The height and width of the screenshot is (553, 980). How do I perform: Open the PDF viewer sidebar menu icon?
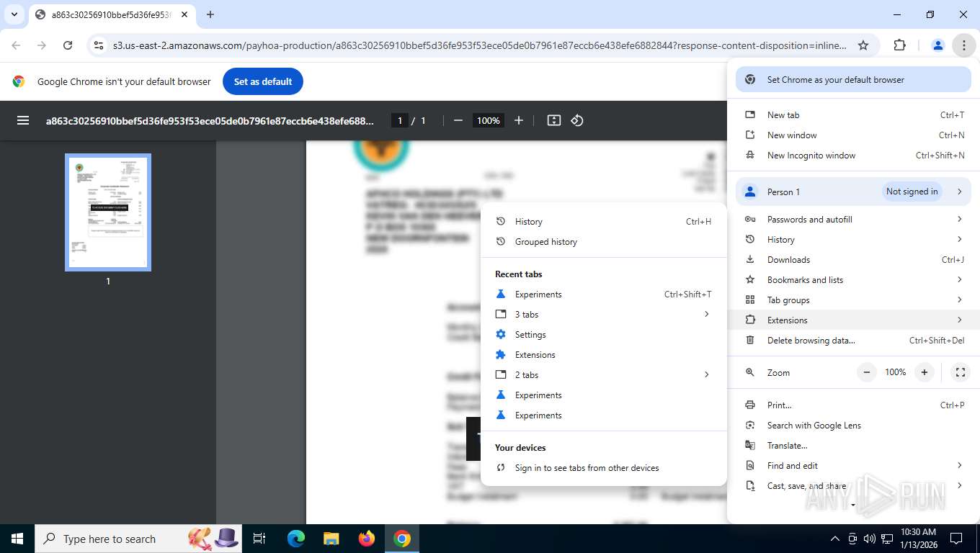(23, 120)
